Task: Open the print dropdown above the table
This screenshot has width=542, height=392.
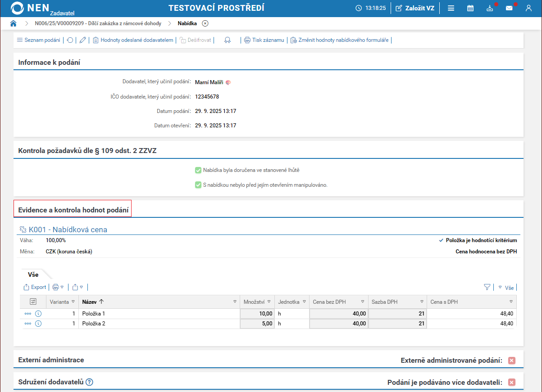Action: [x=58, y=287]
